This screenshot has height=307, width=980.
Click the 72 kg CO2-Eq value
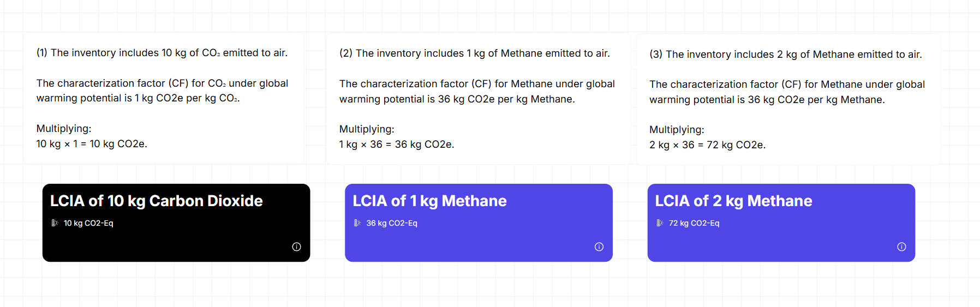(x=694, y=223)
